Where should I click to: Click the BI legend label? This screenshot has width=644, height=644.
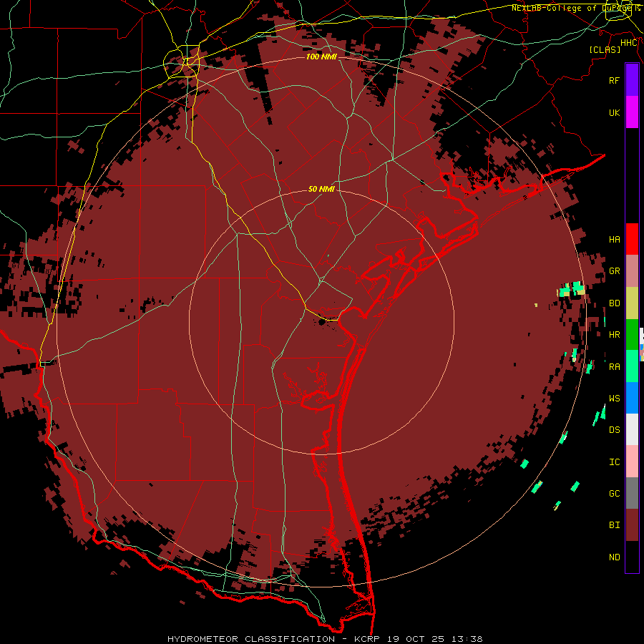click(x=615, y=525)
